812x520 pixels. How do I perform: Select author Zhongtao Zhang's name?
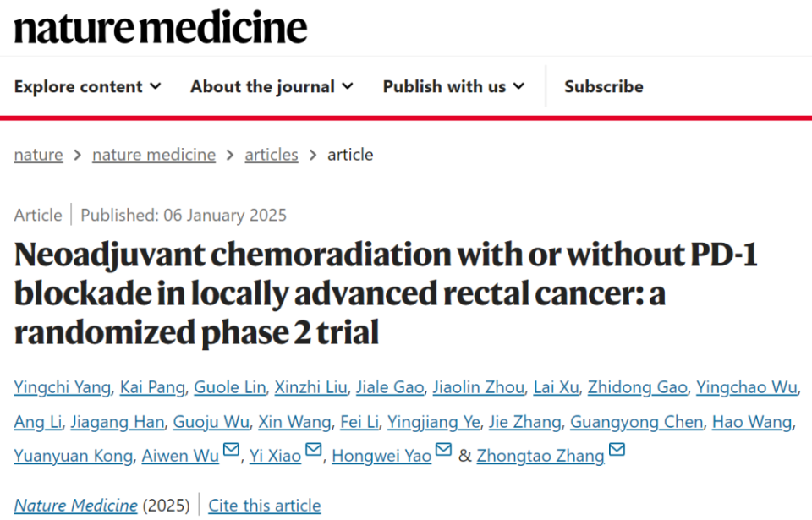pyautogui.click(x=540, y=456)
